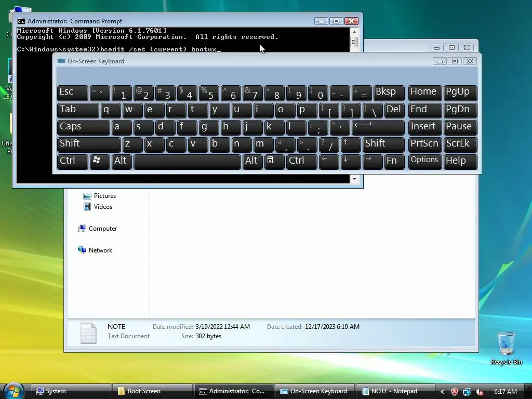Click the Command Prompt scrollbar thumb

click(354, 43)
